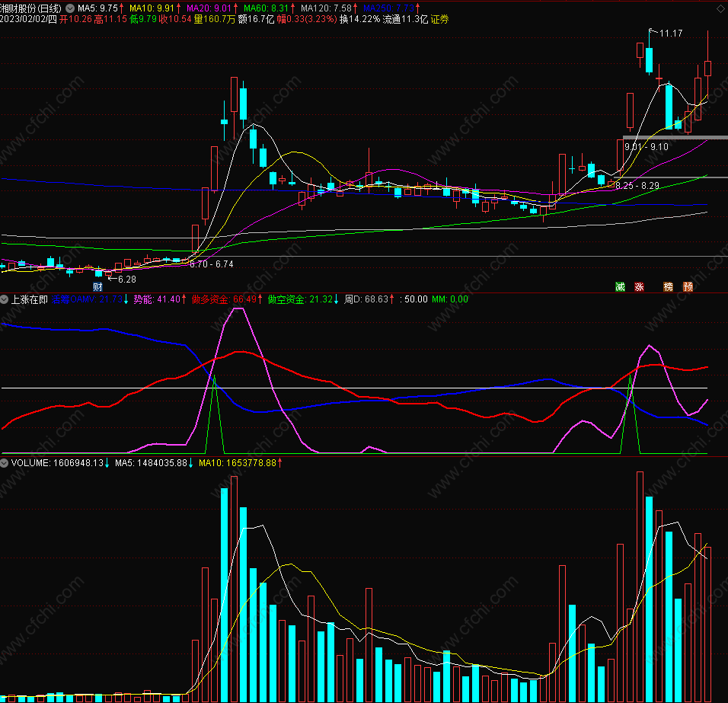This screenshot has width=728, height=703.
Task: Select the MM: 0.00 label
Action: tap(450, 299)
